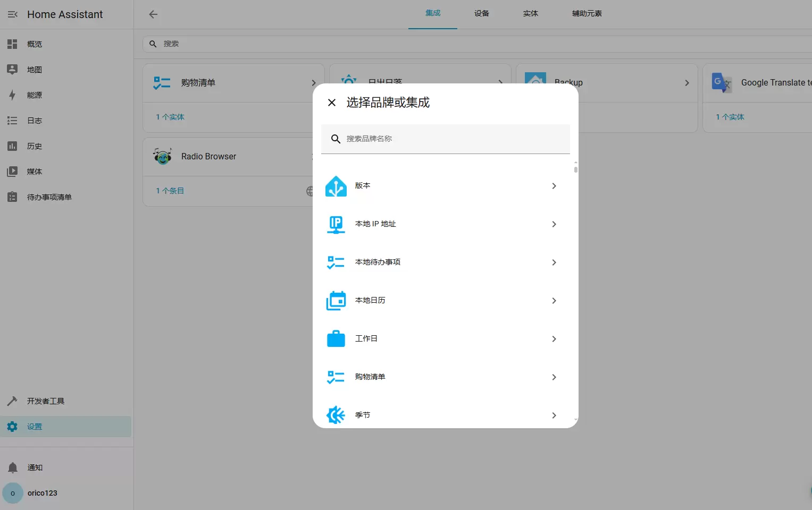Close the brand selection dialog

(x=332, y=103)
